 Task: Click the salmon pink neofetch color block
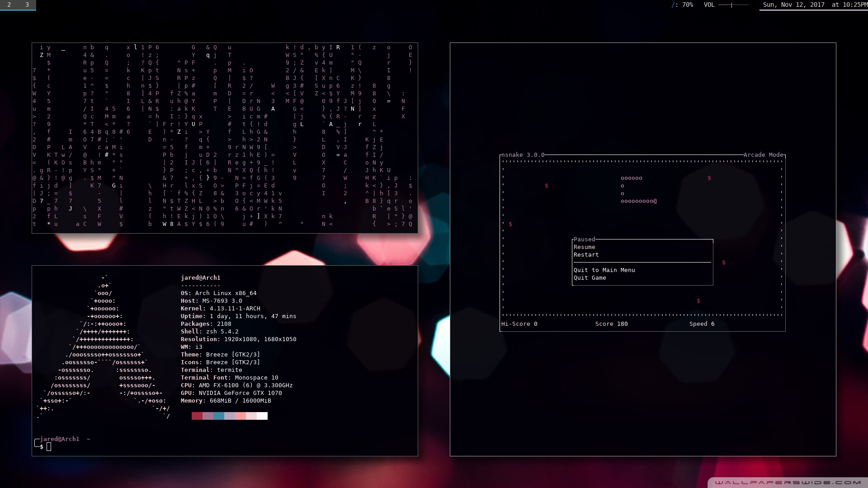pos(240,416)
